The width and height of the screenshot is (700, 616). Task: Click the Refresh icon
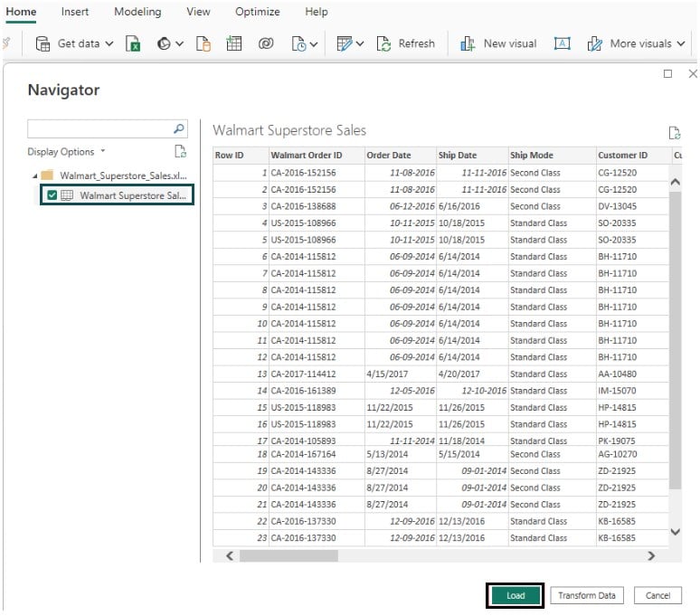[383, 43]
